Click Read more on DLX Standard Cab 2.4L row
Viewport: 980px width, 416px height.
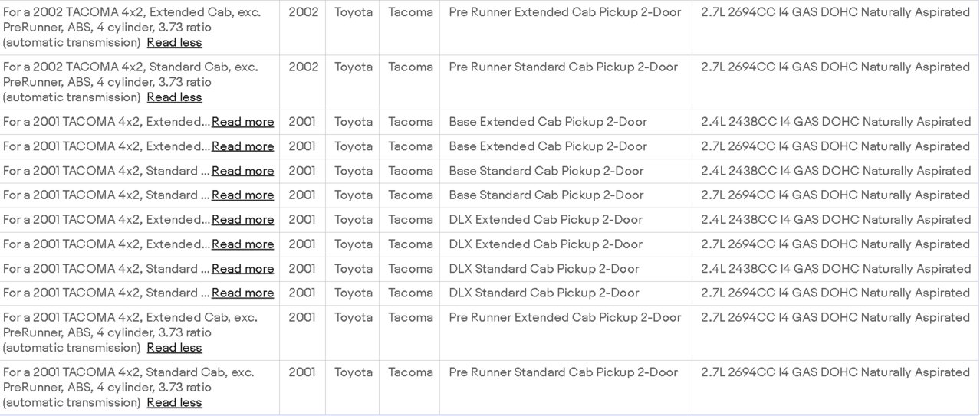click(242, 269)
